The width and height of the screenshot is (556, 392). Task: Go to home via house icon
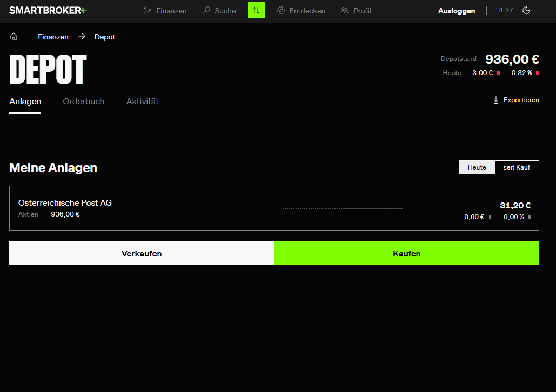coord(14,37)
